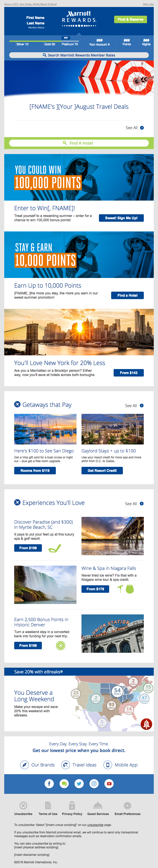Click the Our Brands compass icon
This screenshot has height=868, width=158.
click(x=24, y=765)
